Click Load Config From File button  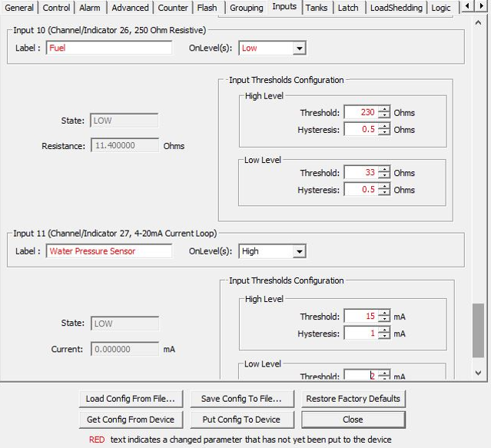(131, 399)
